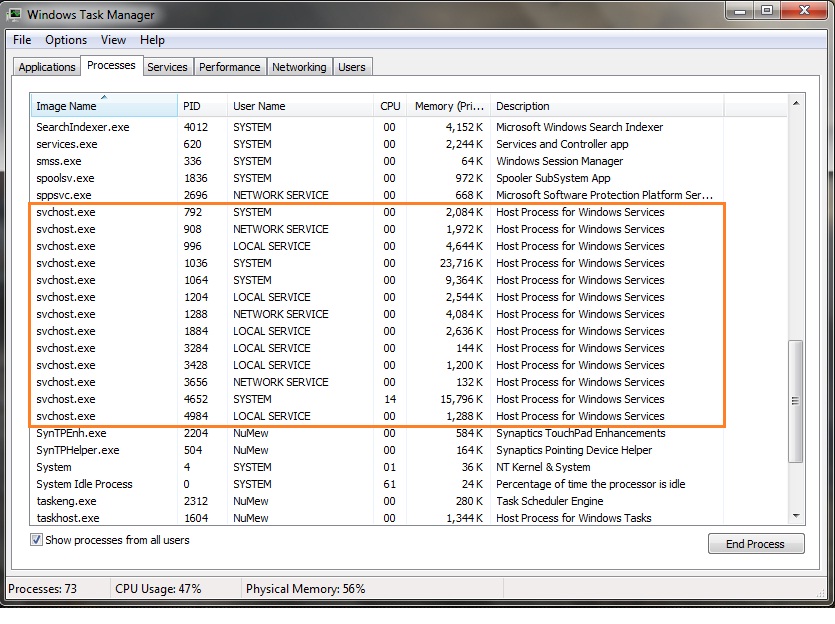Sort by User Name column header

point(300,106)
